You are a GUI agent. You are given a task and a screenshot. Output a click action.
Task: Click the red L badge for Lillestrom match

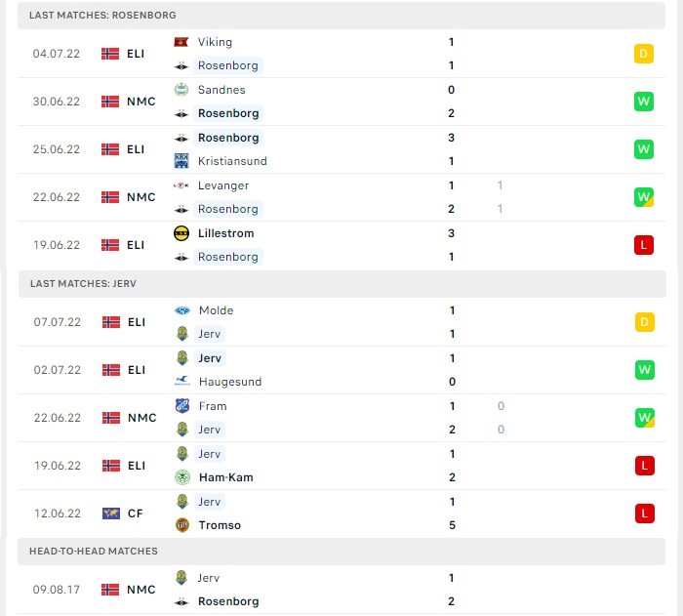643,245
